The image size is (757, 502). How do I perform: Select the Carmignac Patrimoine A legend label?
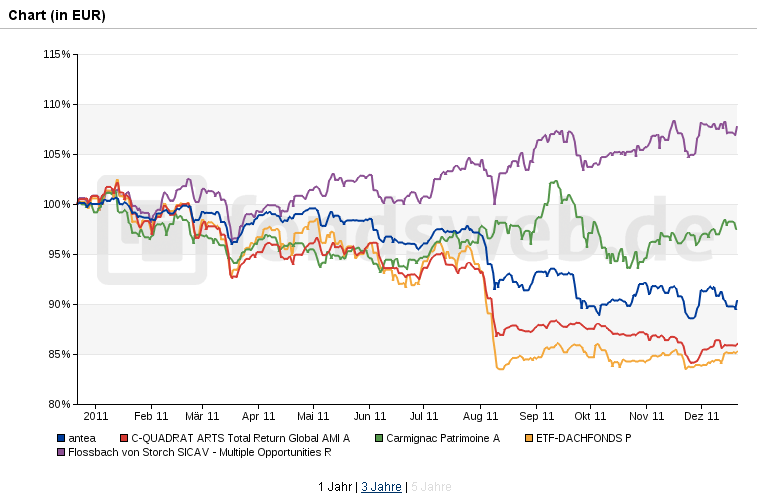pyautogui.click(x=443, y=438)
